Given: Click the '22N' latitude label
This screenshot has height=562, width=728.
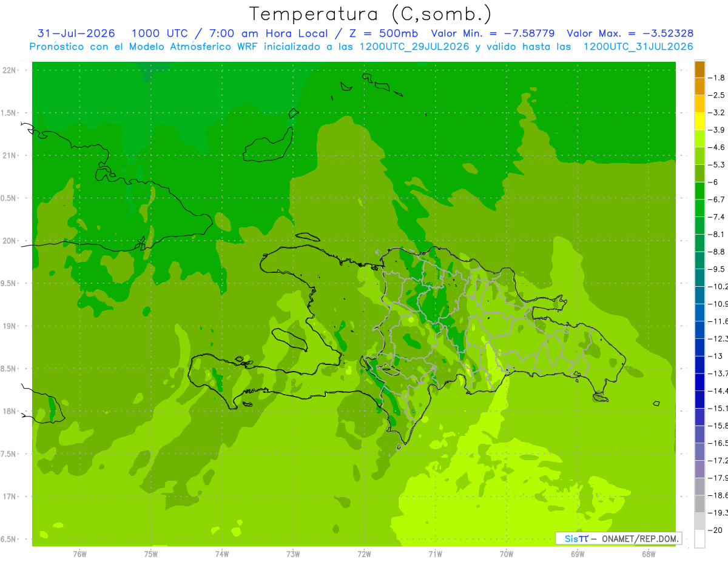Looking at the screenshot, I should click(9, 70).
